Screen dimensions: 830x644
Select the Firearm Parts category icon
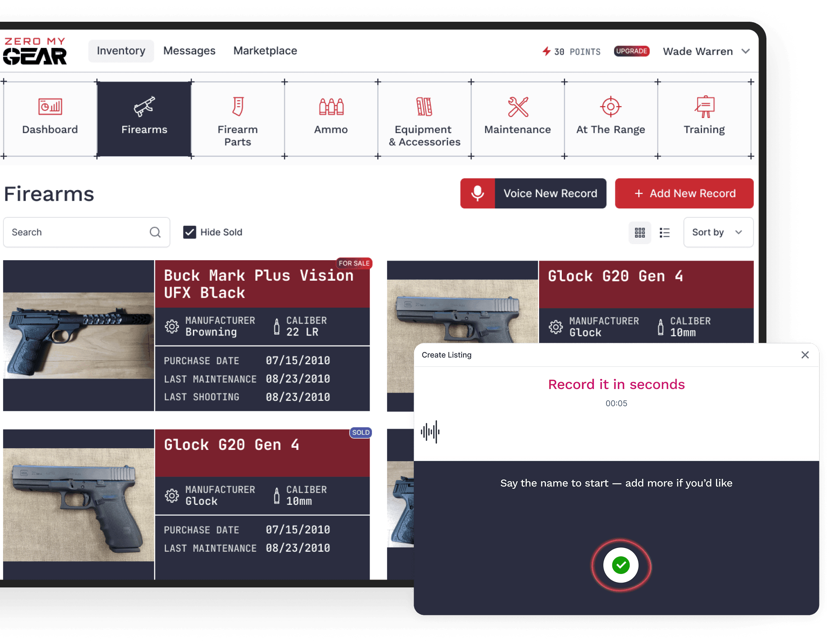click(x=237, y=107)
